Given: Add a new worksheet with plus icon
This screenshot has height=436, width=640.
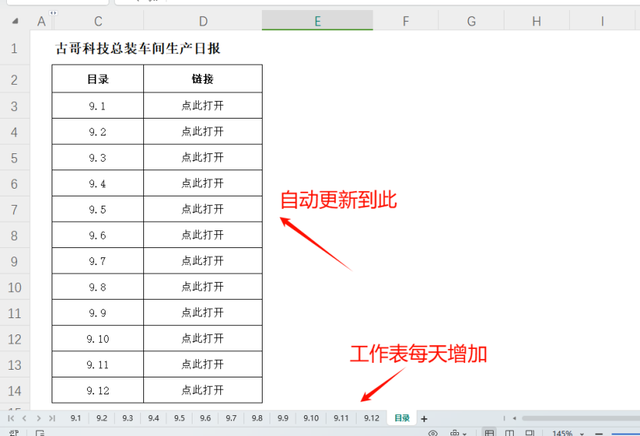Looking at the screenshot, I should pos(424,418).
